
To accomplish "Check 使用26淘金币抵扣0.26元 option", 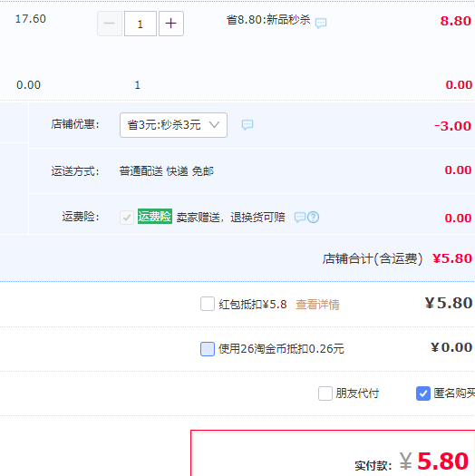I will point(208,349).
